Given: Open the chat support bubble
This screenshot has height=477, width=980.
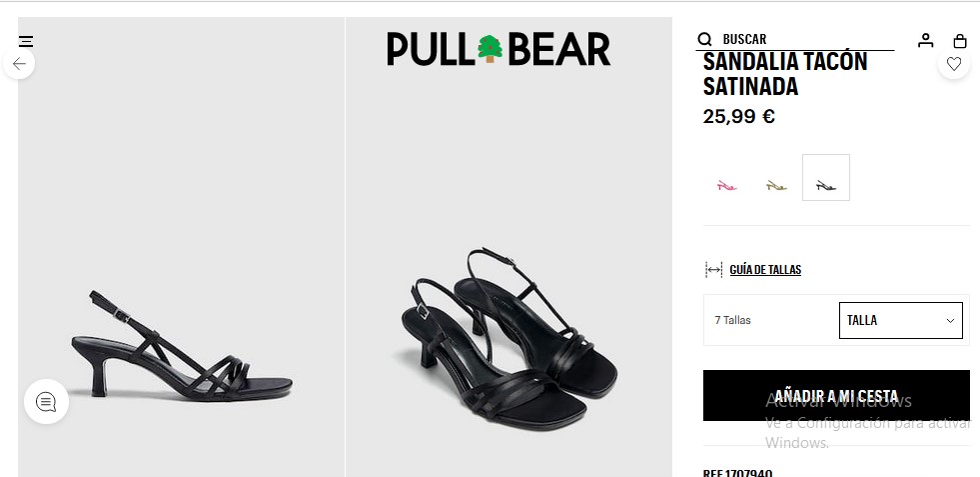Looking at the screenshot, I should tap(46, 402).
